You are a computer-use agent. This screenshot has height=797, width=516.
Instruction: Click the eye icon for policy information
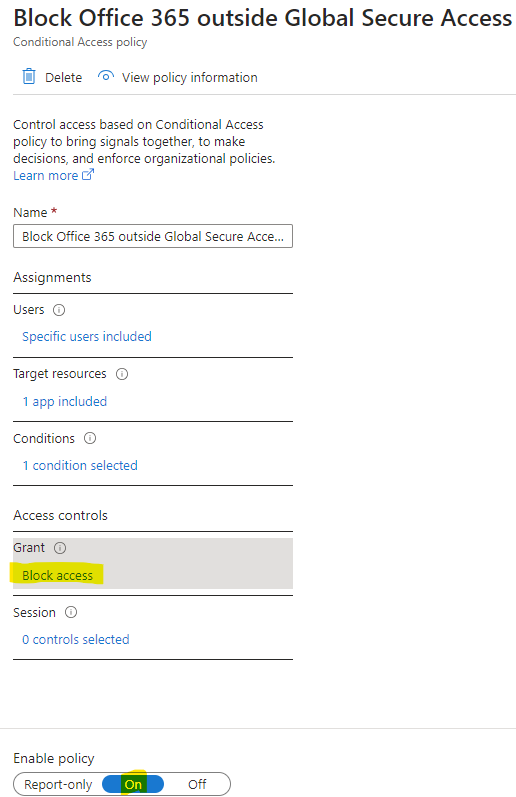coord(106,76)
